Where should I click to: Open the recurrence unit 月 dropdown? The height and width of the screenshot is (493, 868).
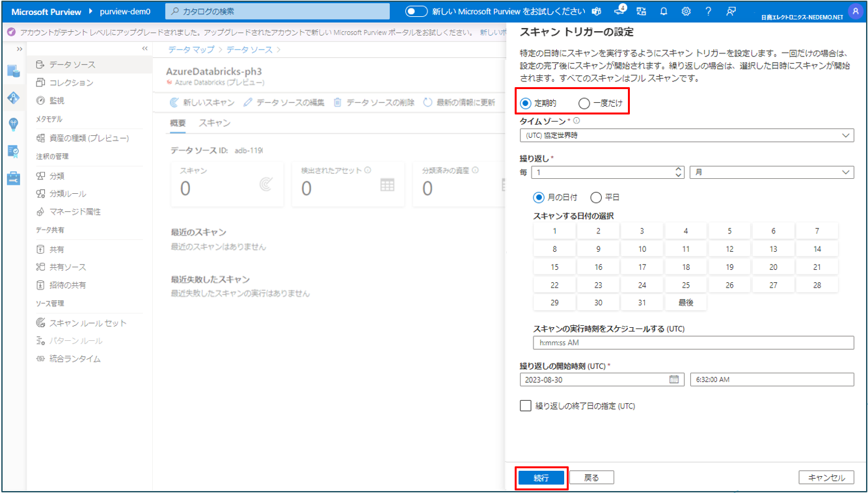(x=771, y=172)
